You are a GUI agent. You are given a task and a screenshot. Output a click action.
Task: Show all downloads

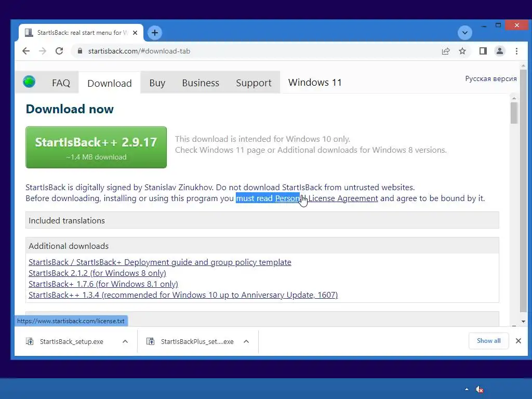488,341
